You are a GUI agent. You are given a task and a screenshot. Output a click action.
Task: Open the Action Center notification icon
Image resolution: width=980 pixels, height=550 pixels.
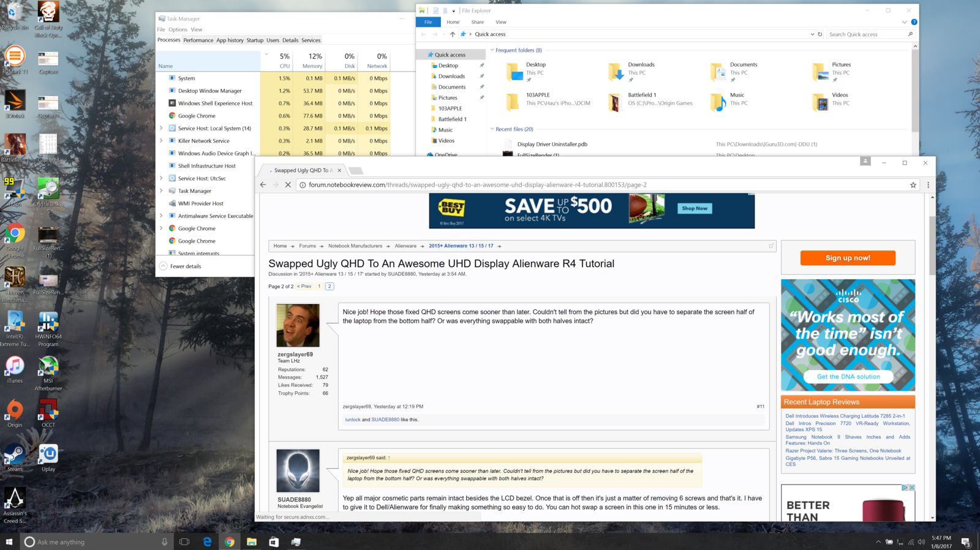(966, 542)
